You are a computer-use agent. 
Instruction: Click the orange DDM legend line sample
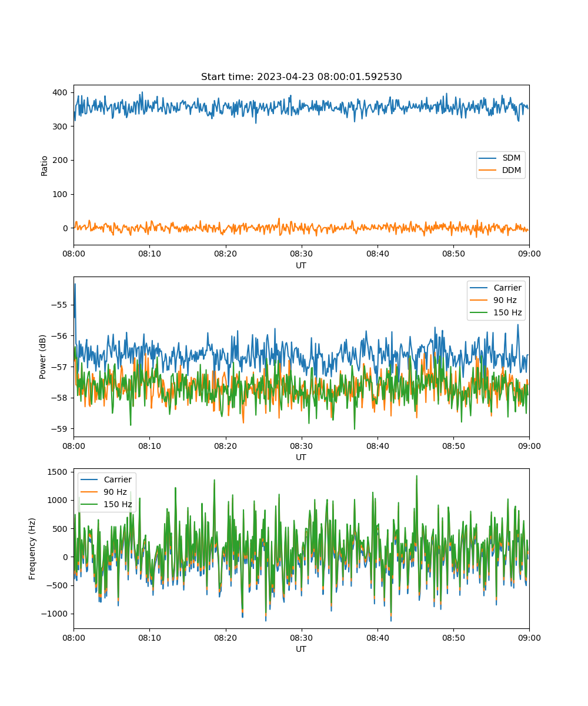489,171
